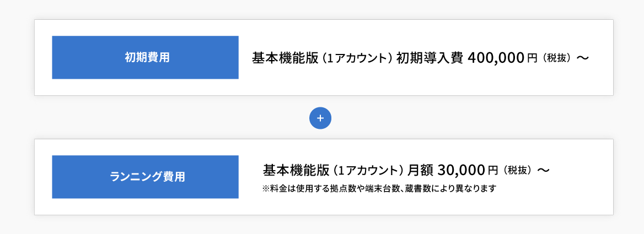644x234 pixels.
Task: Click the tilde after the initial fee
Action: coord(582,58)
